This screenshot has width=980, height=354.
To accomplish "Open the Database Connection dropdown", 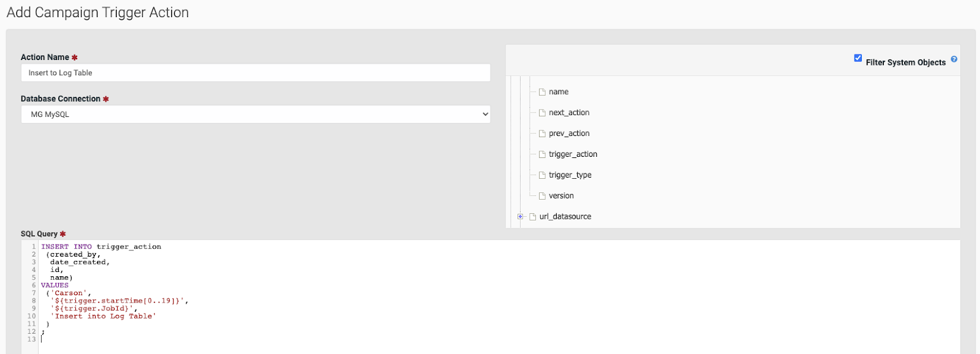I will click(255, 115).
